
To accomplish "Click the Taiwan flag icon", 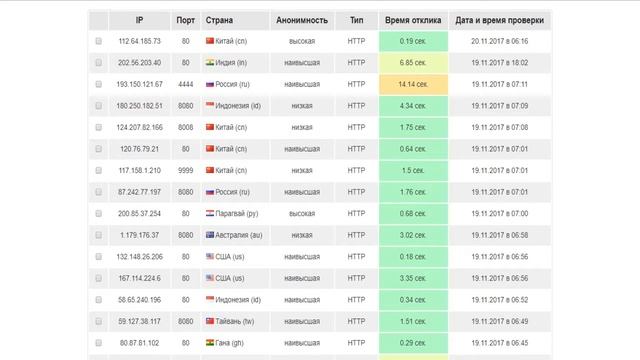I will [210, 321].
